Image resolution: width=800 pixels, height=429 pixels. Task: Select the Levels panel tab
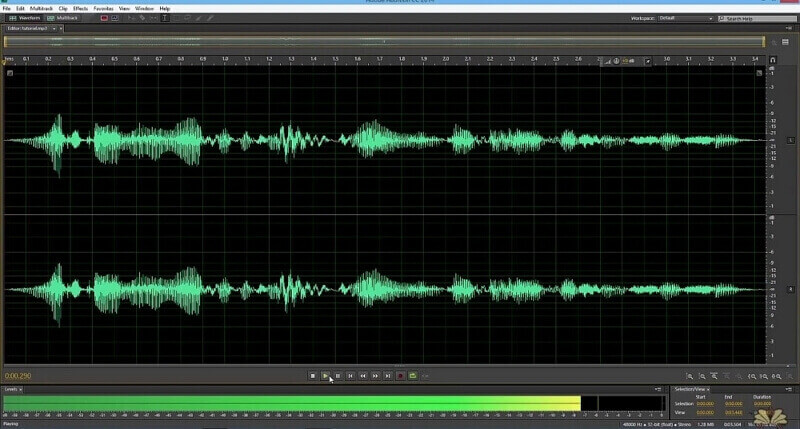(12, 389)
